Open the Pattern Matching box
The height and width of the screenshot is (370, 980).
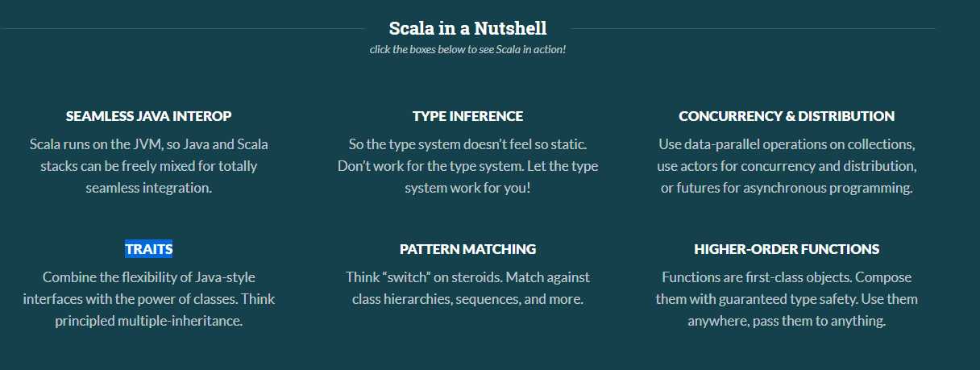[467, 249]
